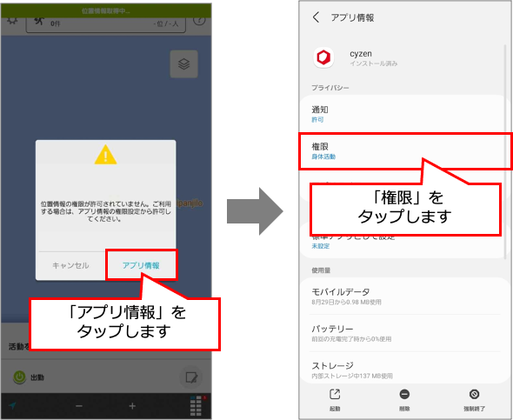Tap the 削除 uninstall icon
513x420 pixels.
(x=404, y=399)
